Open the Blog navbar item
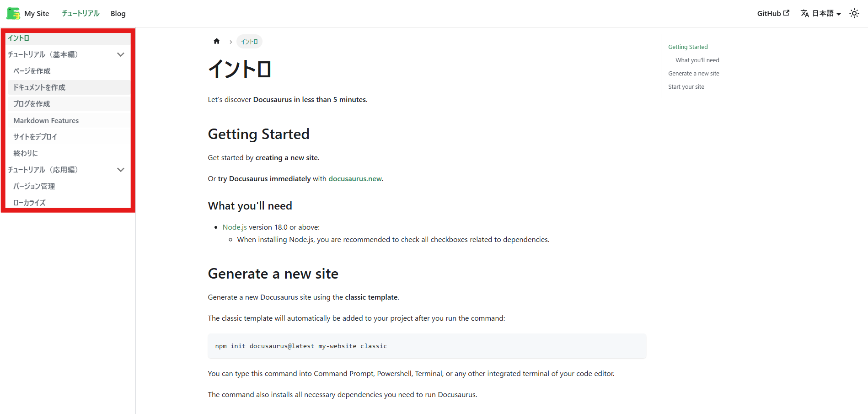This screenshot has width=868, height=414. [118, 13]
